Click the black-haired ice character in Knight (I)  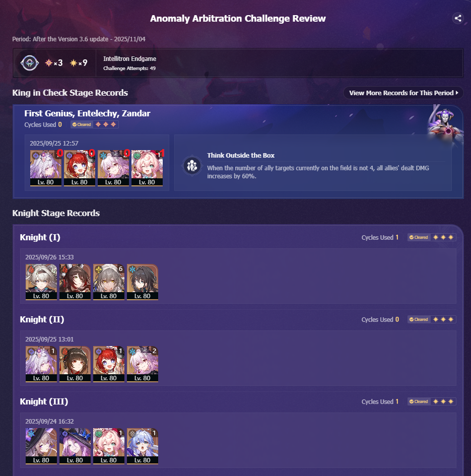[143, 282]
